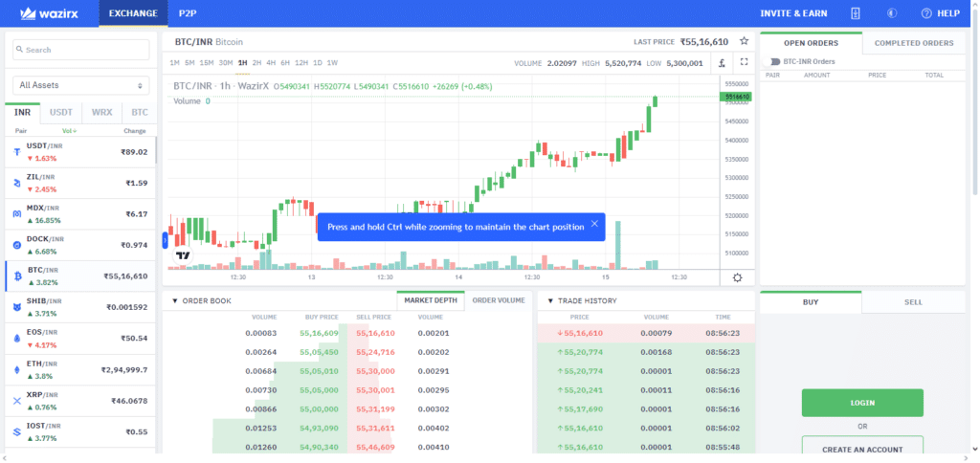Screen dimensions: 980x463
Task: Open the HELP link
Action: 941,13
